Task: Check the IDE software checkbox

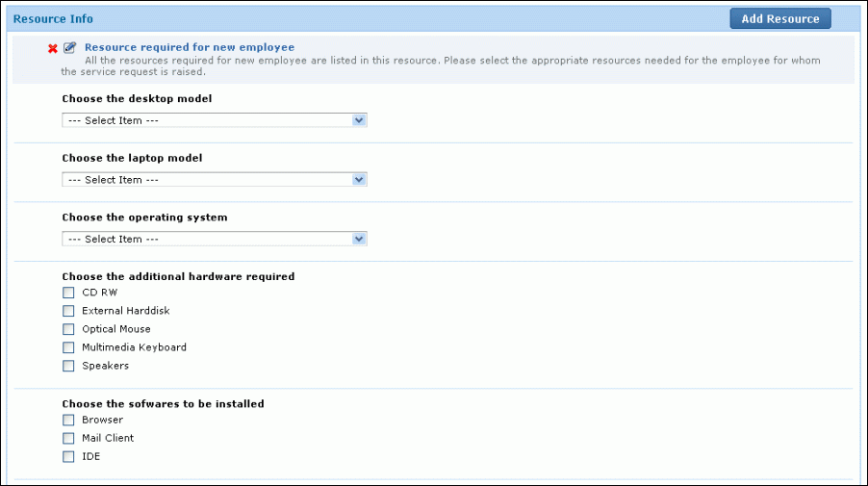Action: point(68,456)
